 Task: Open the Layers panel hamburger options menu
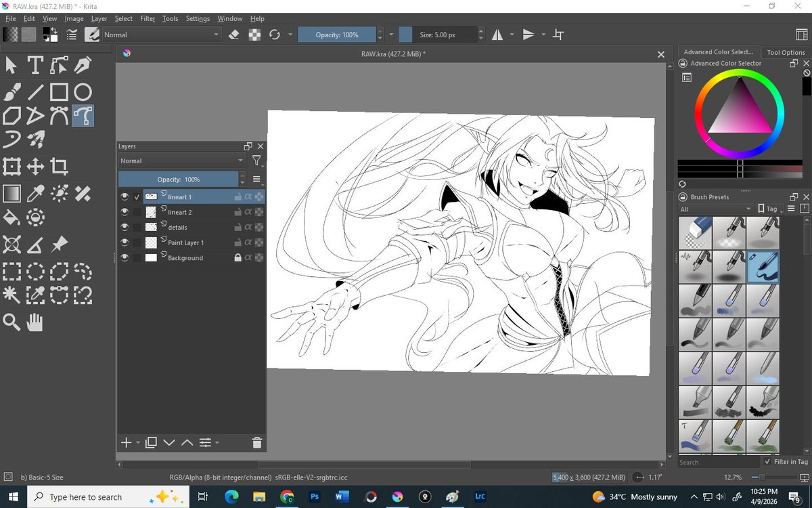tap(256, 179)
